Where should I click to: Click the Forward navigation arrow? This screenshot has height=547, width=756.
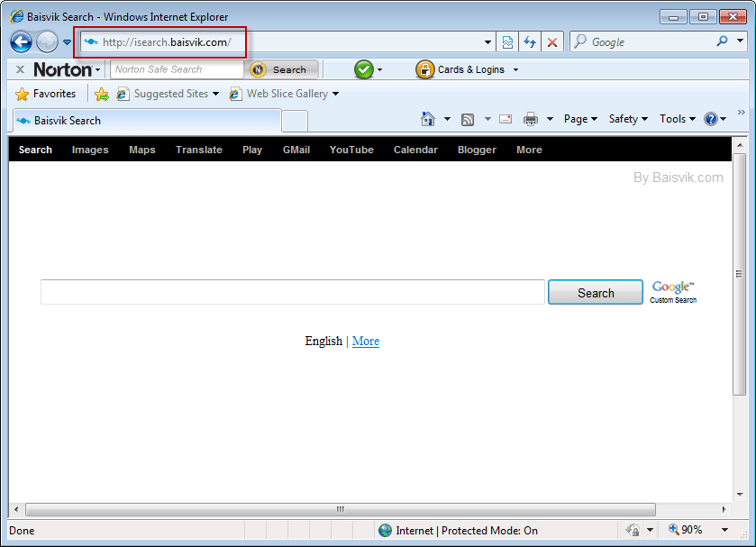coord(47,42)
